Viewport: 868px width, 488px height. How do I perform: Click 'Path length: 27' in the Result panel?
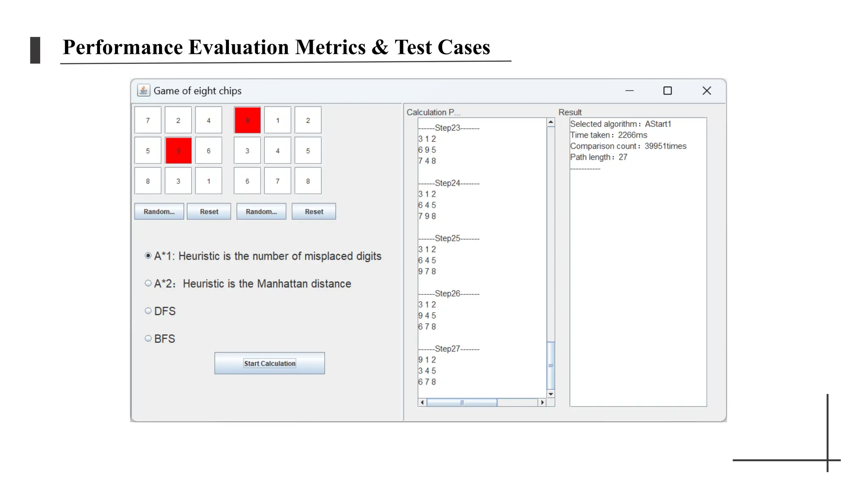(598, 157)
